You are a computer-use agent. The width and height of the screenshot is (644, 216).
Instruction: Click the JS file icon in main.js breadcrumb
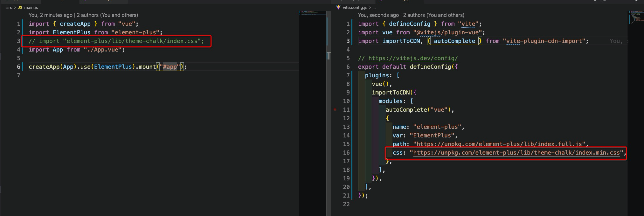(x=20, y=7)
